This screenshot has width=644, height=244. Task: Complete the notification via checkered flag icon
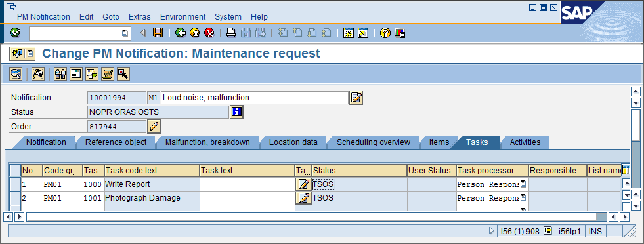[38, 74]
